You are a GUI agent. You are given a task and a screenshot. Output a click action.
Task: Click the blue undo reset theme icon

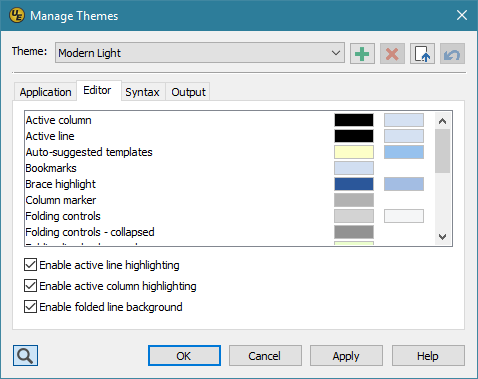coord(452,53)
